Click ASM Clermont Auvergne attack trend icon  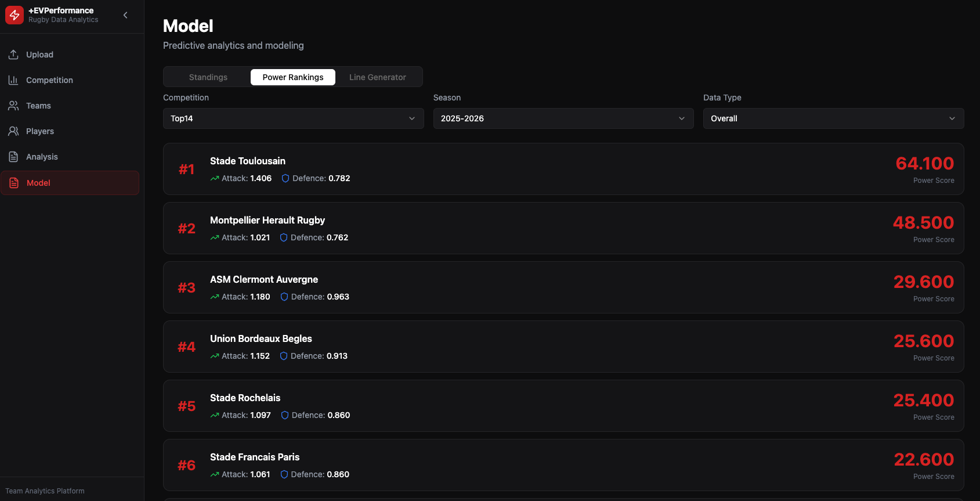click(x=215, y=297)
